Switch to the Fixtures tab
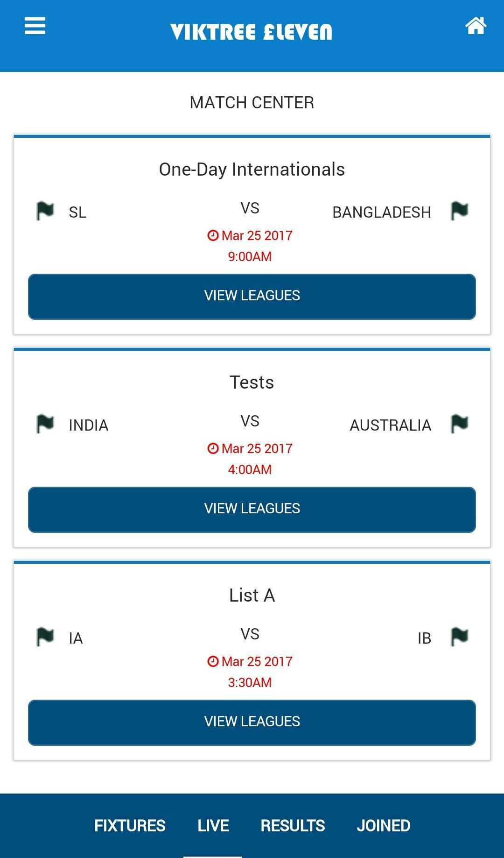 coord(130,826)
